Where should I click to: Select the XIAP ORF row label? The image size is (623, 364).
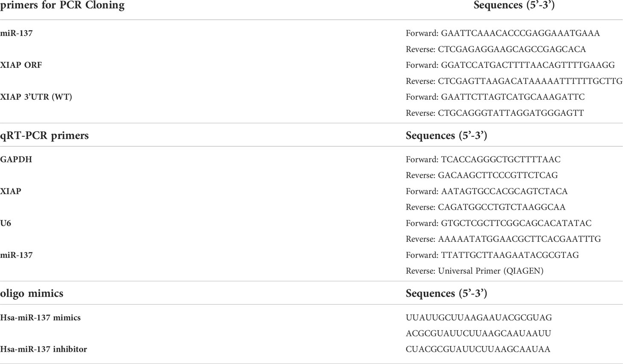21,65
